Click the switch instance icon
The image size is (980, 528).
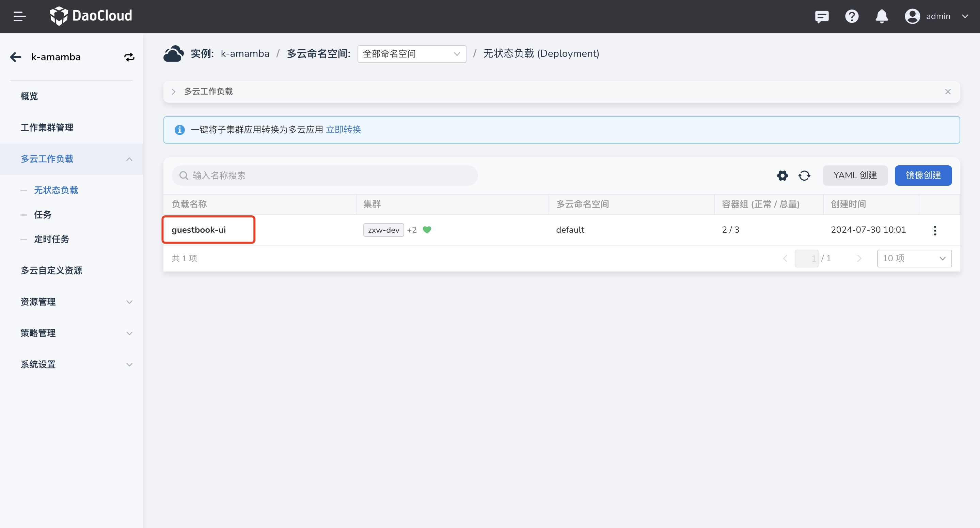(129, 57)
